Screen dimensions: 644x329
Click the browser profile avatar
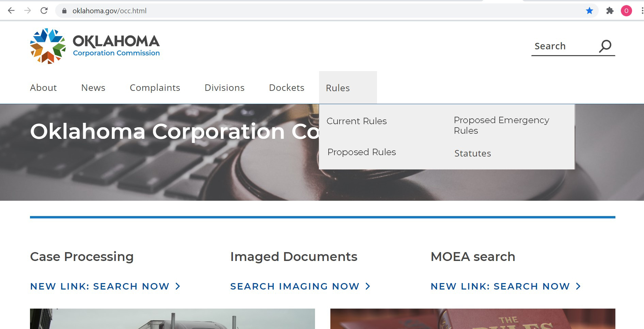click(x=626, y=11)
